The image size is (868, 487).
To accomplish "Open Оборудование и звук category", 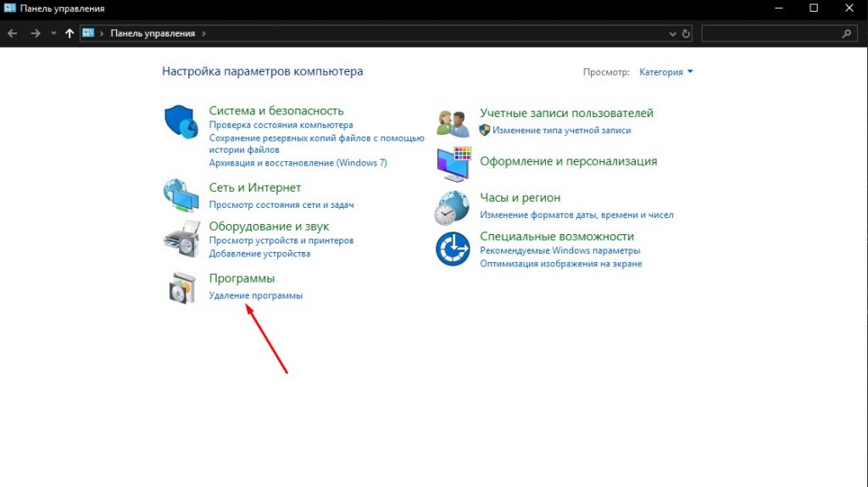I will [269, 226].
